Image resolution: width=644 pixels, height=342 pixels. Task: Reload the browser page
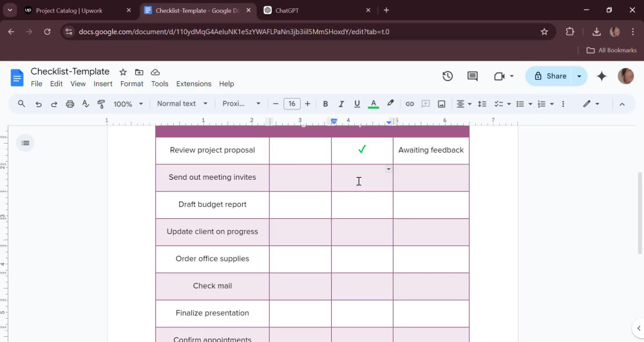pos(47,32)
